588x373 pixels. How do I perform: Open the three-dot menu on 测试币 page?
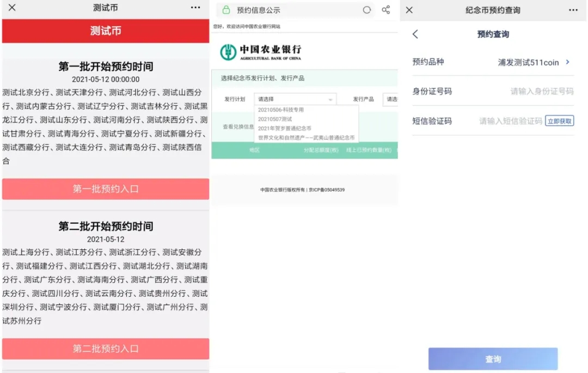(195, 8)
